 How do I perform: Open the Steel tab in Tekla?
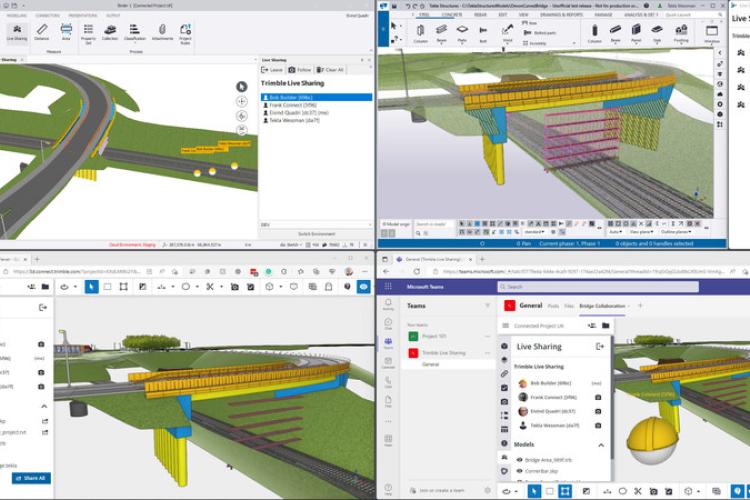(424, 15)
